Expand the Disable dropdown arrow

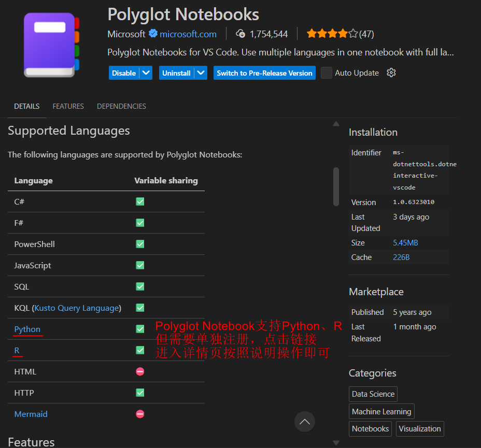click(146, 73)
